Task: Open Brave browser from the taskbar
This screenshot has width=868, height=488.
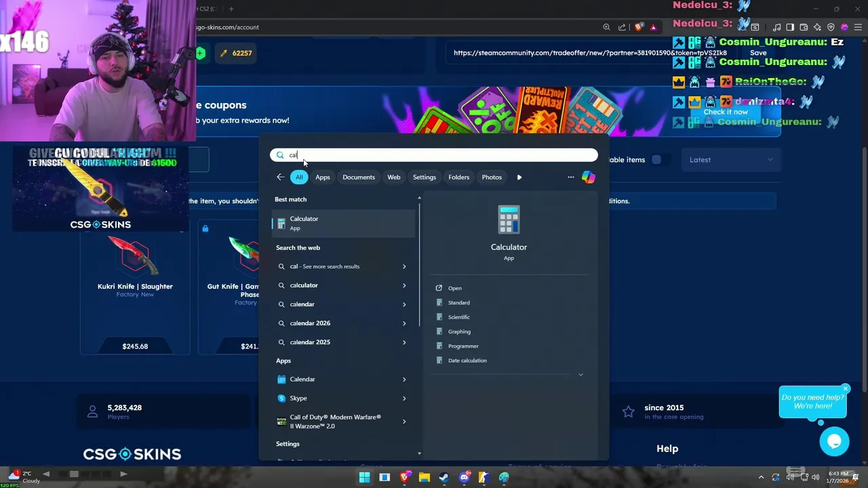Action: [405, 478]
